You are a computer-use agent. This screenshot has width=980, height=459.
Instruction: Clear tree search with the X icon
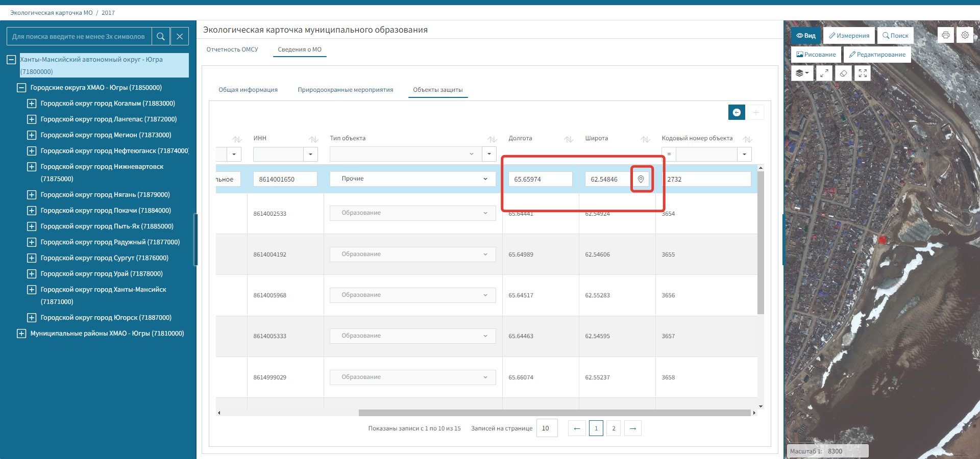(180, 37)
